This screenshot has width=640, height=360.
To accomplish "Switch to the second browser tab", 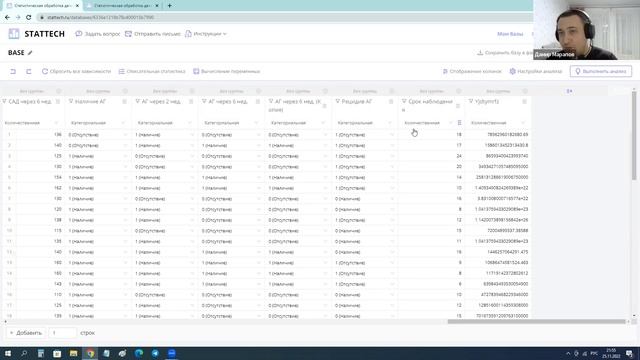I will pos(121,6).
